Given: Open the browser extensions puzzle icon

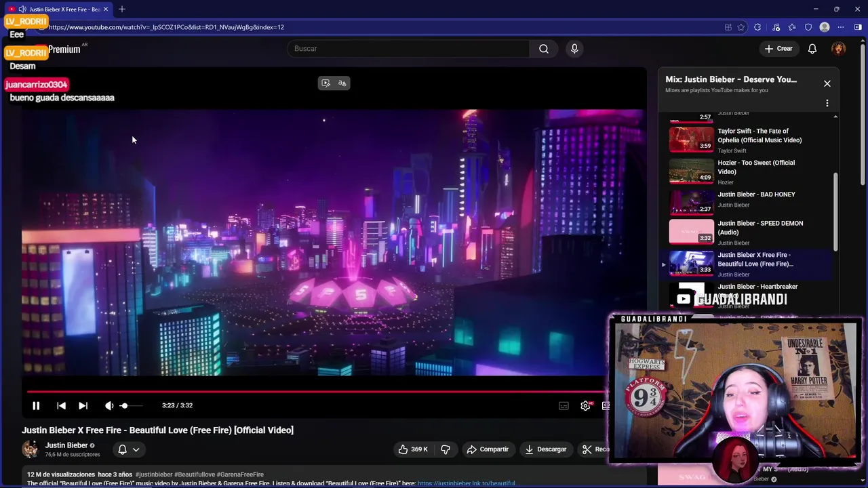Looking at the screenshot, I should tap(757, 27).
